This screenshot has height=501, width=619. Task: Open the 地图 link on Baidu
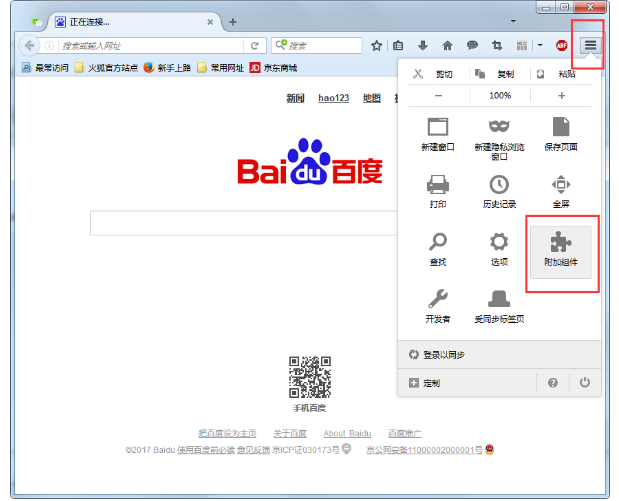(x=372, y=98)
